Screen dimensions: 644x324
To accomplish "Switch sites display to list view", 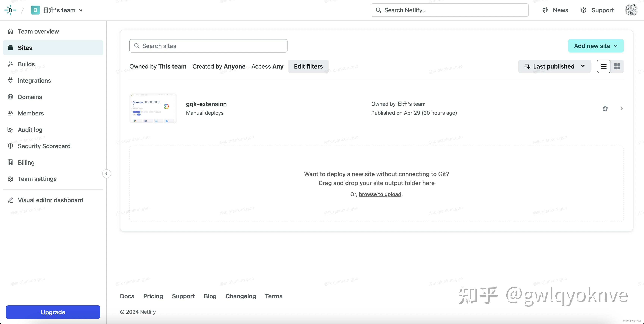I will (604, 66).
